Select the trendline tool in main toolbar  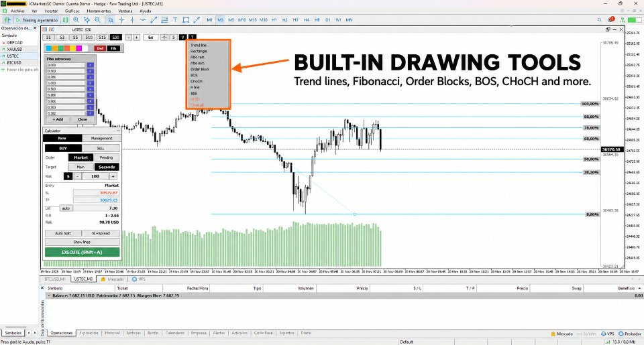click(154, 19)
